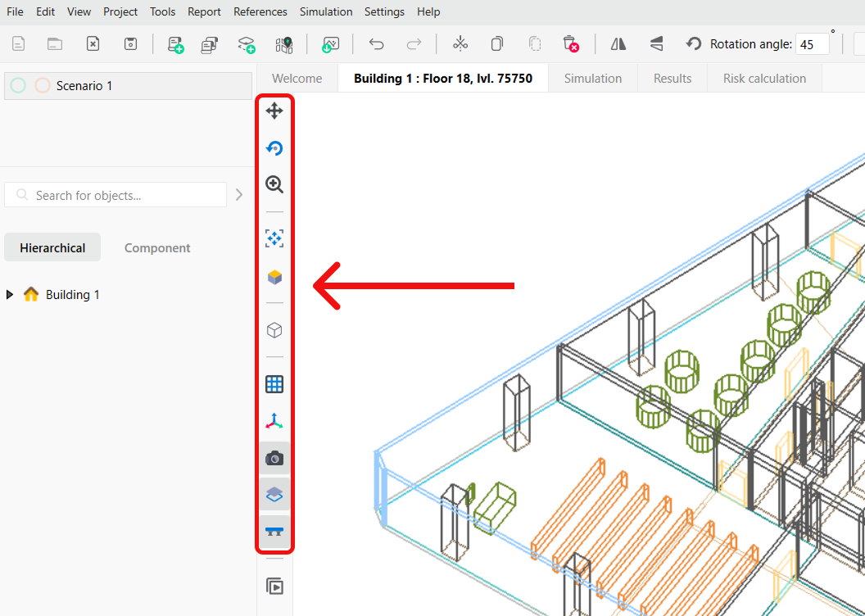Select the Component view button
865x616 pixels.
pyautogui.click(x=157, y=247)
